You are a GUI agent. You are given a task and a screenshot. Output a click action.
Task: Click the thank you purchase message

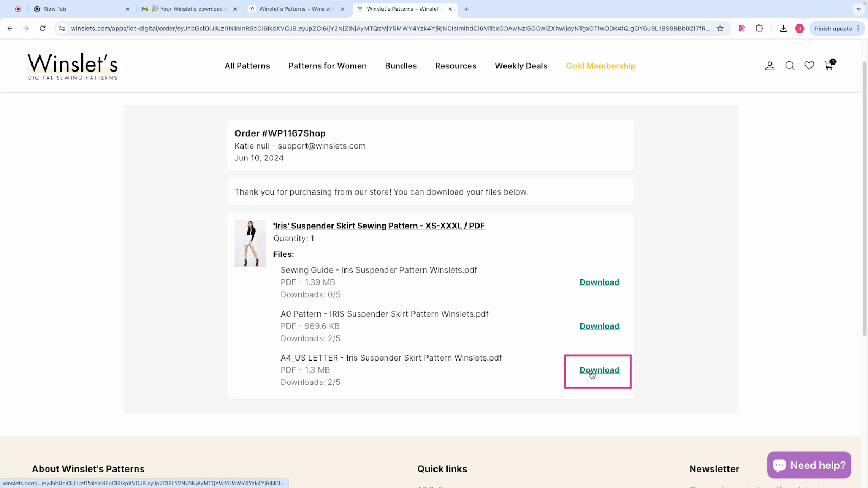381,192
